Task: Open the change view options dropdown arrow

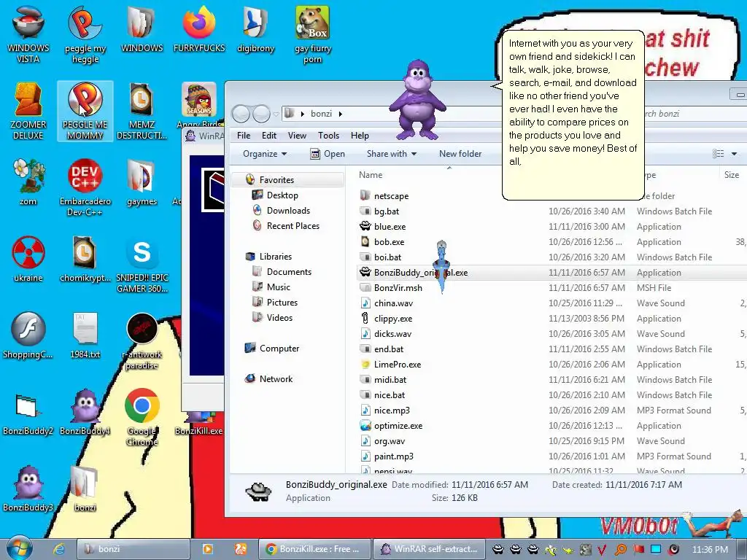Action: 734,153
